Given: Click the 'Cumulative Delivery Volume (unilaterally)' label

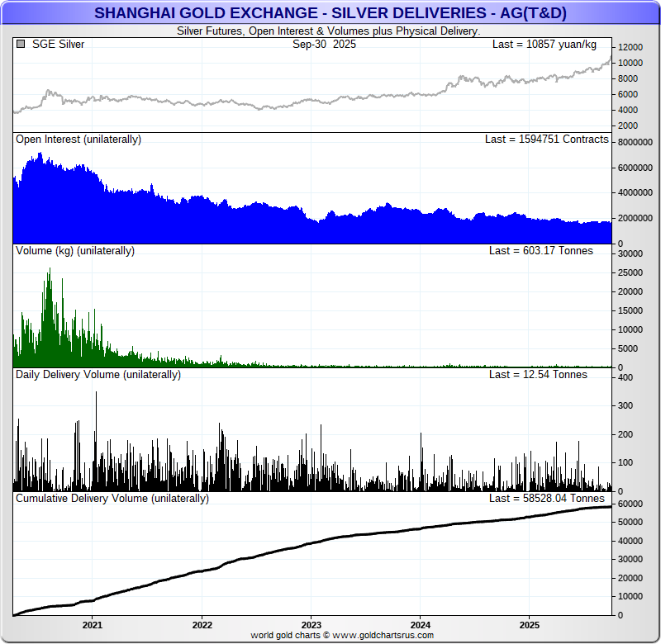Looking at the screenshot, I should (x=112, y=499).
